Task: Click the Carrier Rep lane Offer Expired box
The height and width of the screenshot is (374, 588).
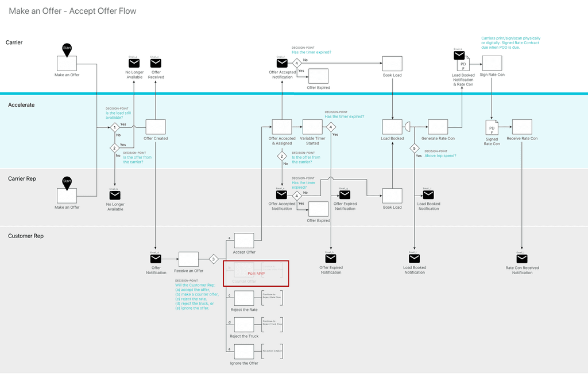Action: 318,209
